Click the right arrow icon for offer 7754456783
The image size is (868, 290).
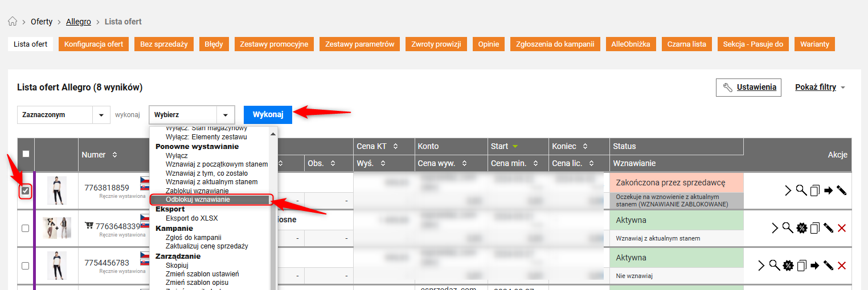(815, 266)
